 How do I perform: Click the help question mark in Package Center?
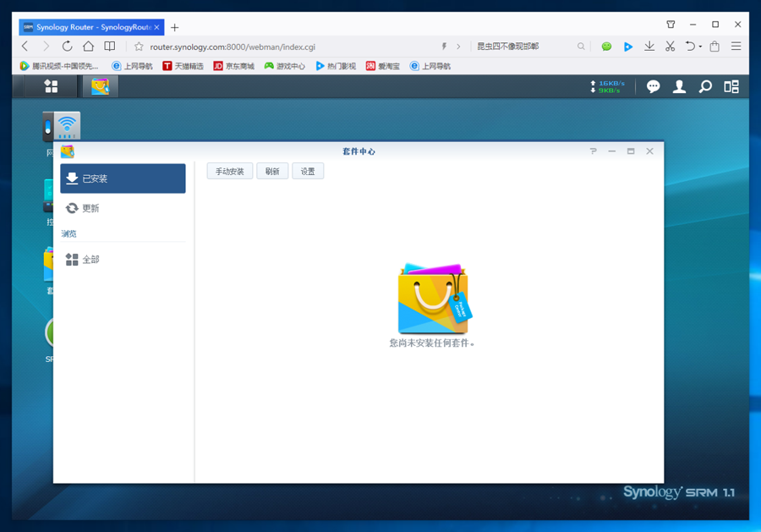593,151
